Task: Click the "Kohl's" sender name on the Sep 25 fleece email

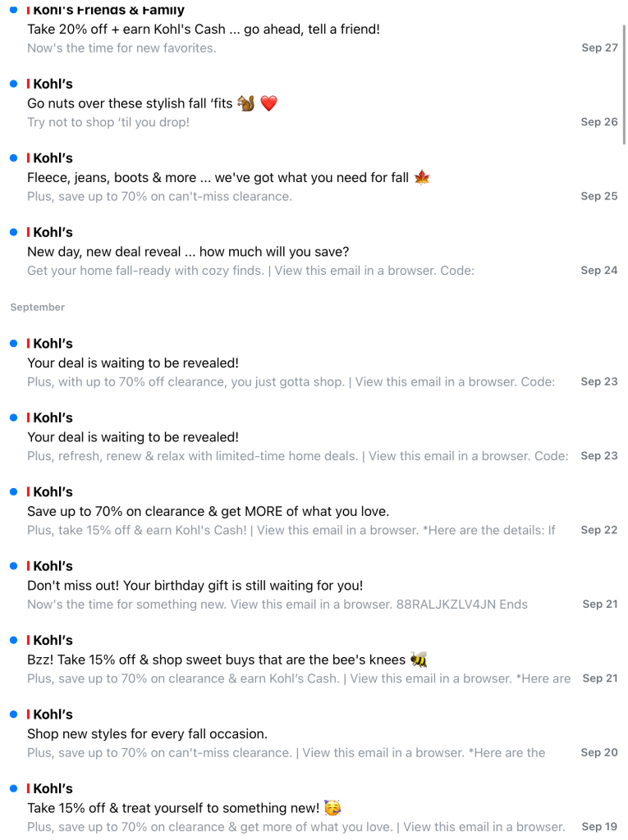Action: pos(53,158)
